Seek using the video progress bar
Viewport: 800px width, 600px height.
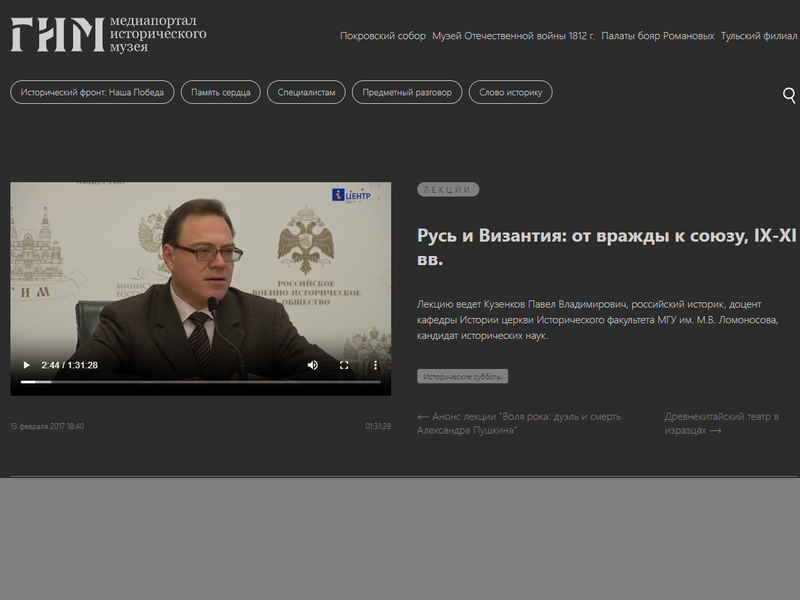(x=201, y=382)
